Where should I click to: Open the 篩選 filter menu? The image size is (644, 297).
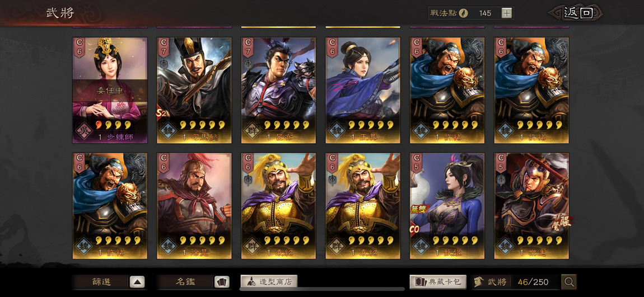[x=101, y=282]
